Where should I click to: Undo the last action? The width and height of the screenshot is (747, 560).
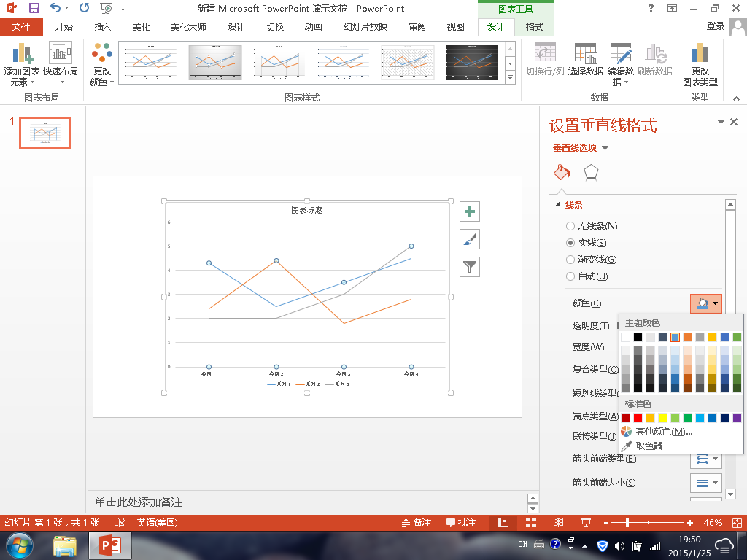tap(55, 8)
